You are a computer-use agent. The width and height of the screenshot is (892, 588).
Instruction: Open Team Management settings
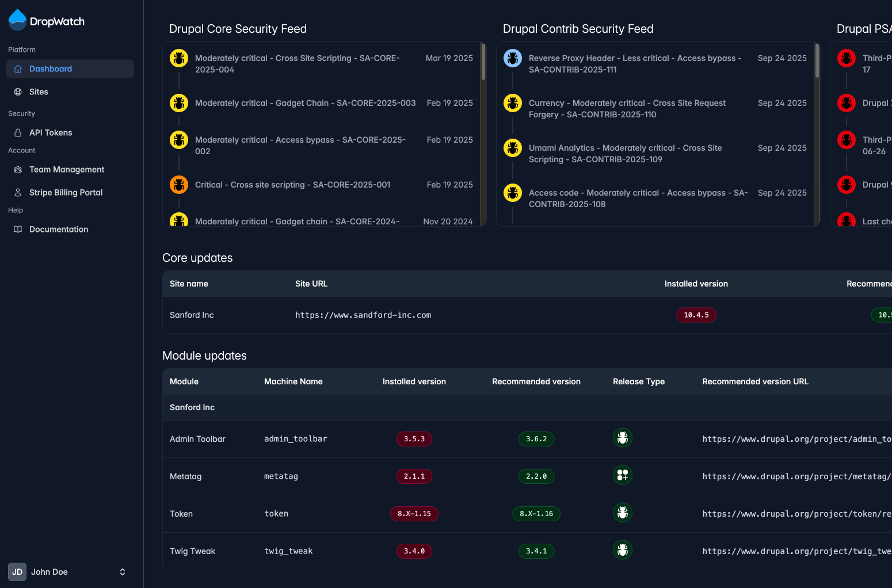67,170
